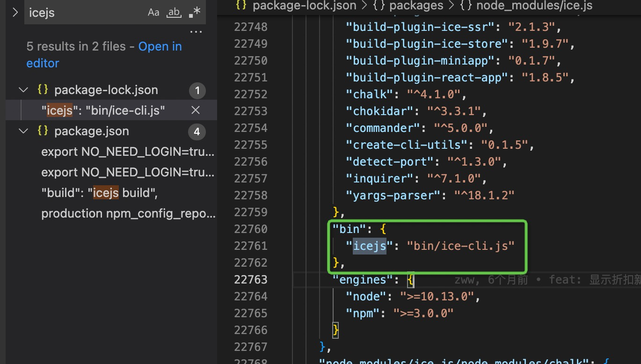Viewport: 641px width, 364px height.
Task: Click "engines" key text
Action: pos(363,279)
